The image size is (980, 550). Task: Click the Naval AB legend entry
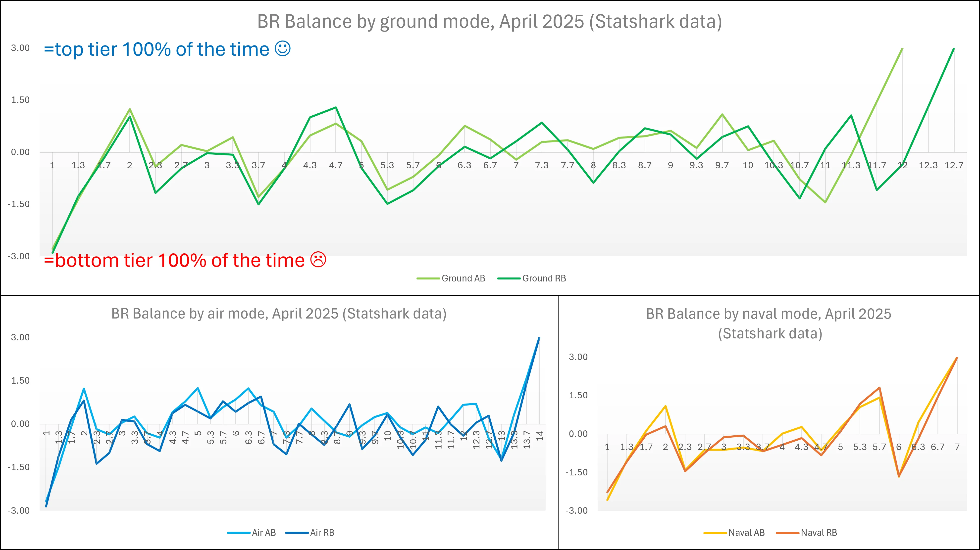pos(746,533)
